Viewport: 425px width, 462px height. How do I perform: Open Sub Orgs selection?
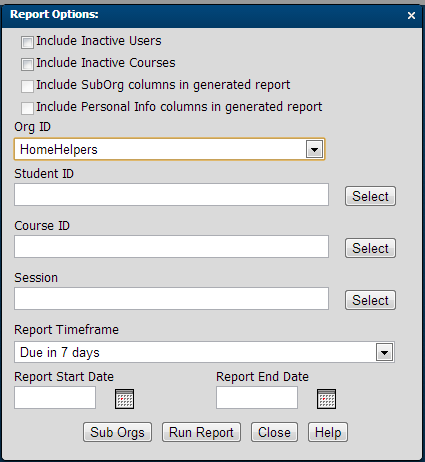pyautogui.click(x=117, y=432)
